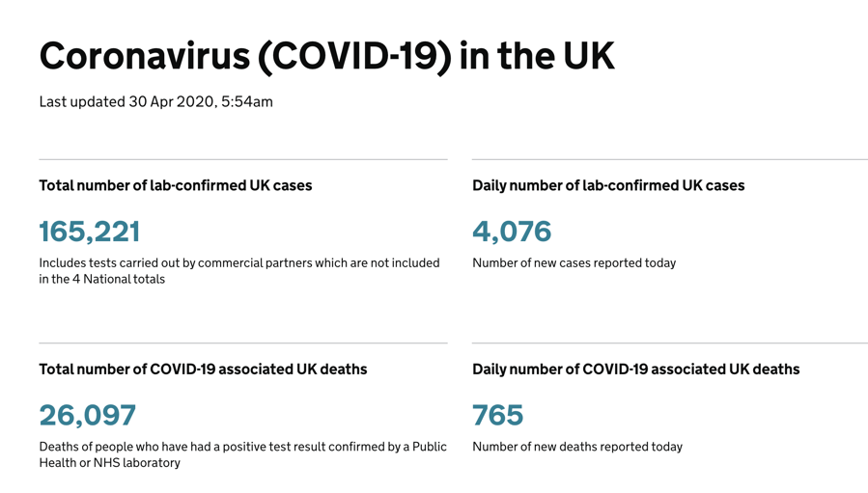868x493 pixels.
Task: Click 'Daily number of lab-confirmed UK cases' heading
Action: 608,185
